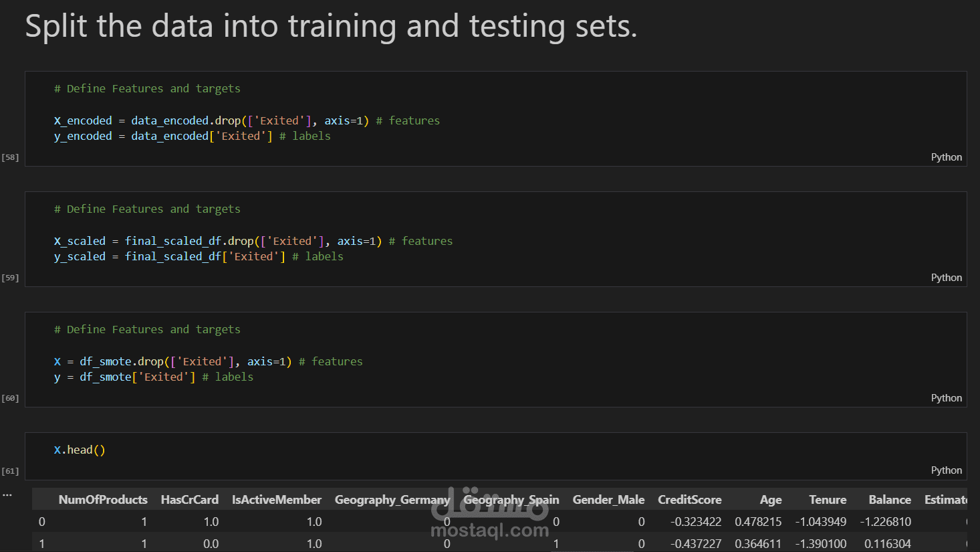Viewport: 980px width, 552px height.
Task: Open the language picker for the X.head() cell
Action: pyautogui.click(x=946, y=470)
